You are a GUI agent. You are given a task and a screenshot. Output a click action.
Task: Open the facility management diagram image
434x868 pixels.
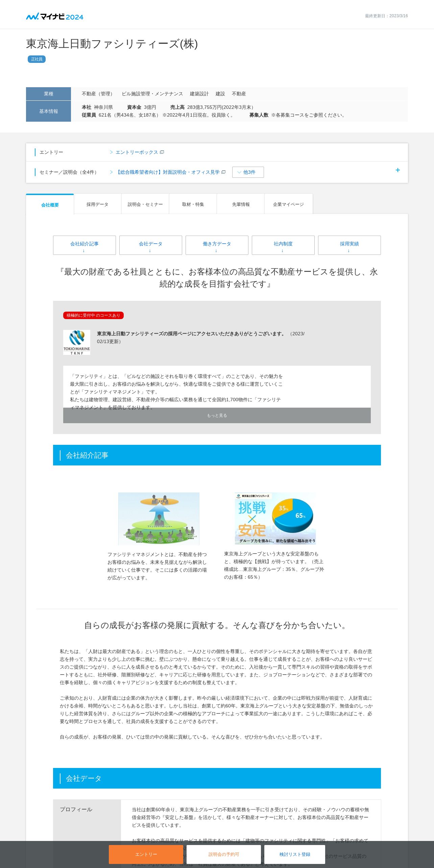(159, 519)
